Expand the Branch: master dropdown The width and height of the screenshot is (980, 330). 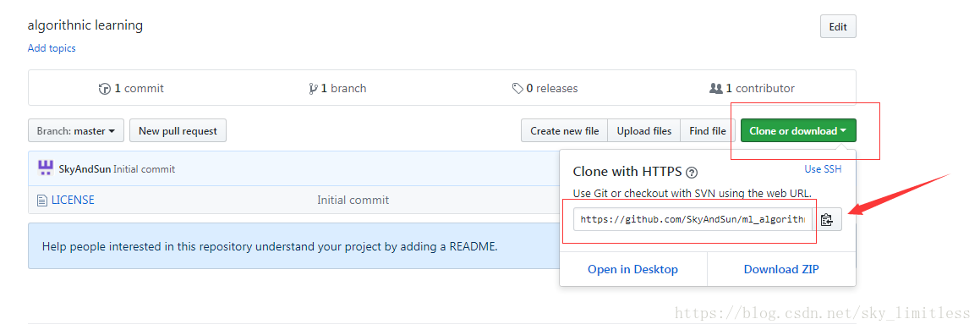(x=76, y=130)
